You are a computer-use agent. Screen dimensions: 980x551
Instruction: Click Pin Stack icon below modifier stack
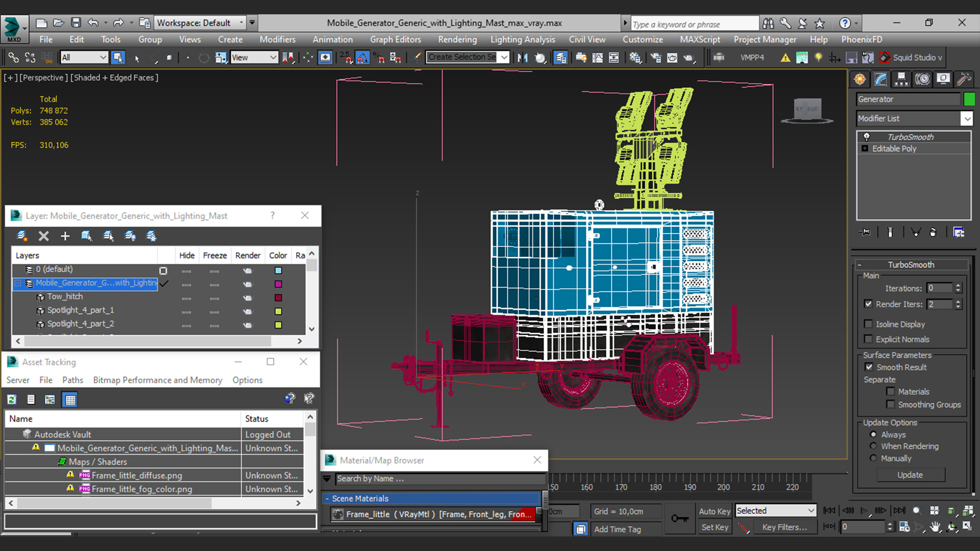865,233
